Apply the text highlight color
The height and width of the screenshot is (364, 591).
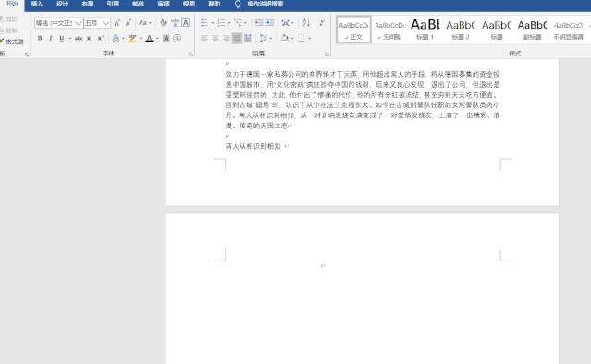tap(132, 39)
